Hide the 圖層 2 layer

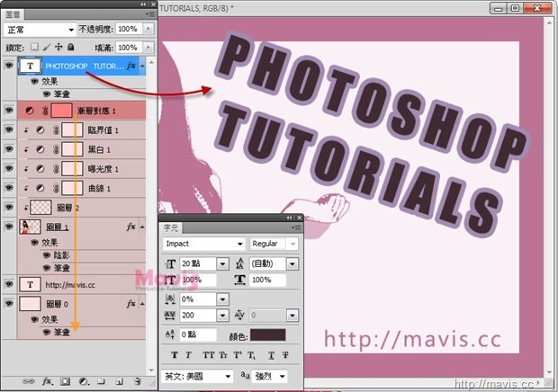coord(9,207)
